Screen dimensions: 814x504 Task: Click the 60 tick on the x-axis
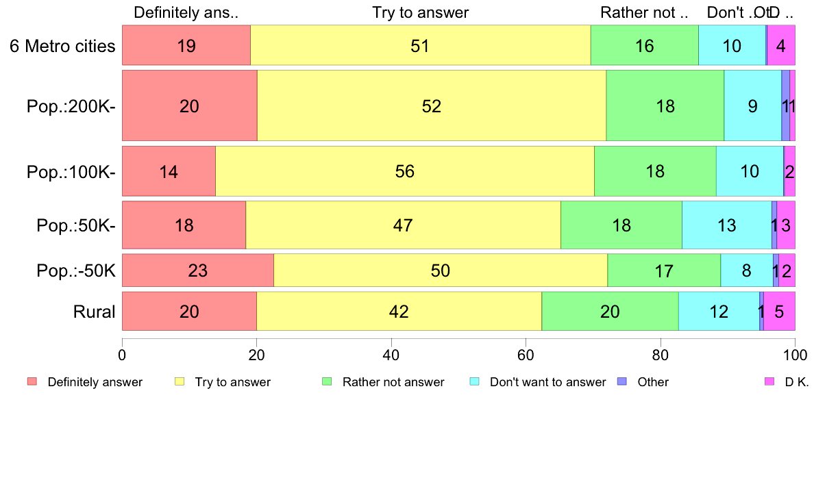(x=526, y=355)
